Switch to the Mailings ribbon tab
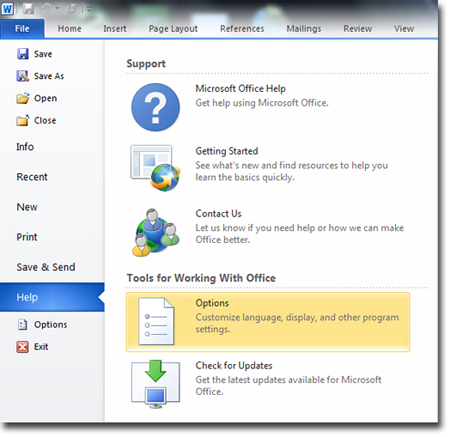 pos(304,29)
